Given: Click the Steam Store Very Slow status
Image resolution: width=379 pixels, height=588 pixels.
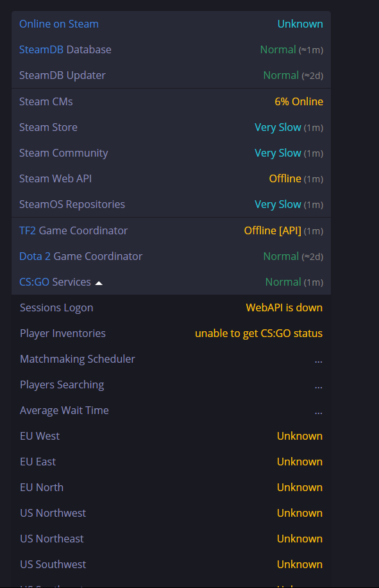Looking at the screenshot, I should (x=278, y=128).
